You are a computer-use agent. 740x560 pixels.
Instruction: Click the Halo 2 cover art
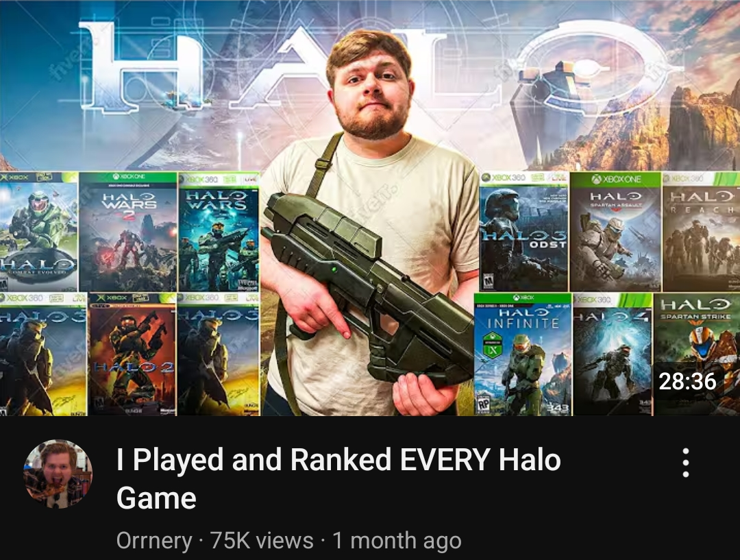[x=132, y=354]
